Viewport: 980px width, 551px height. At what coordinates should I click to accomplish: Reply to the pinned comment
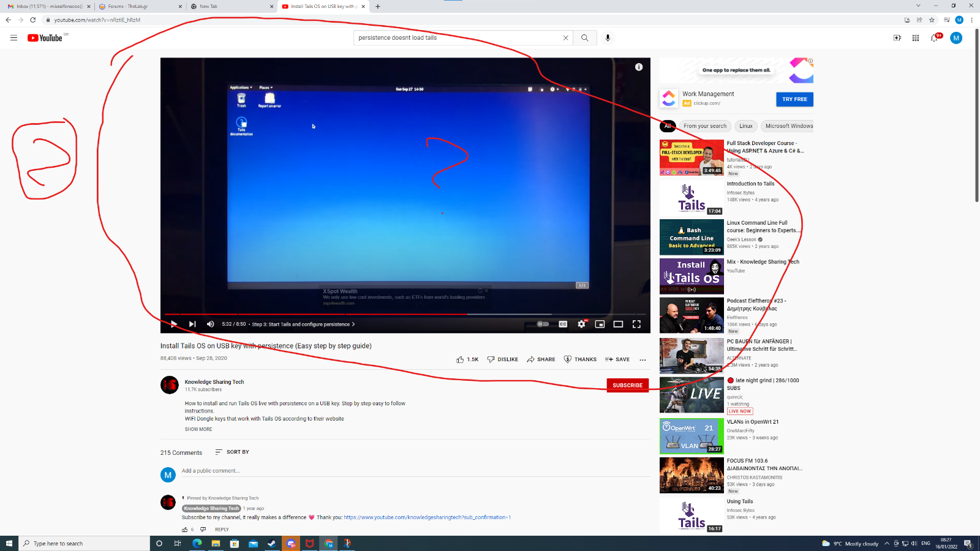click(222, 530)
